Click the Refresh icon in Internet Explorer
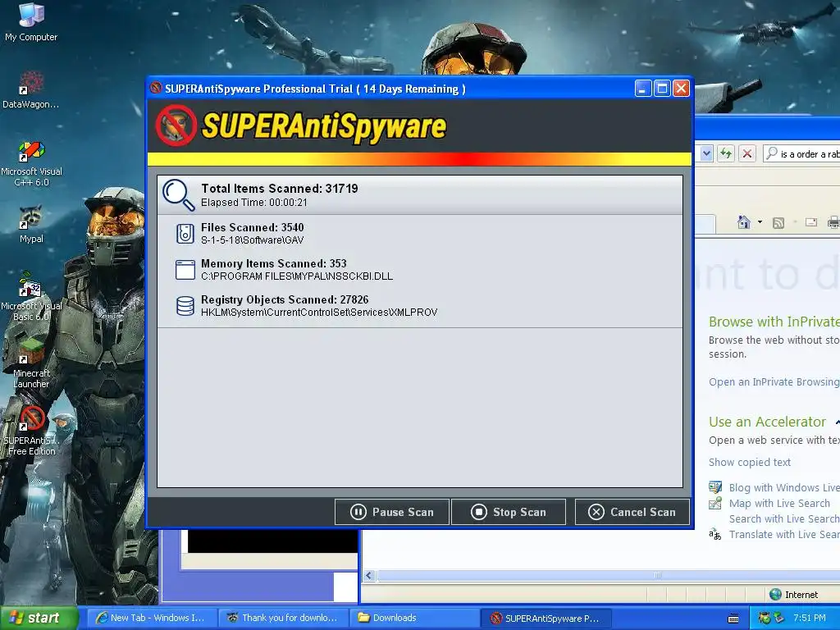The height and width of the screenshot is (630, 840). 726,153
